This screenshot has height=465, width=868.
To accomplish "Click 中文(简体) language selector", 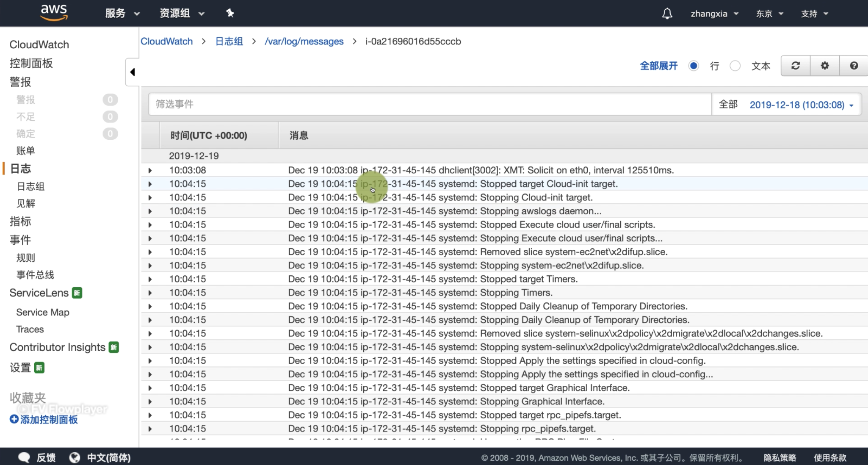I will [109, 457].
